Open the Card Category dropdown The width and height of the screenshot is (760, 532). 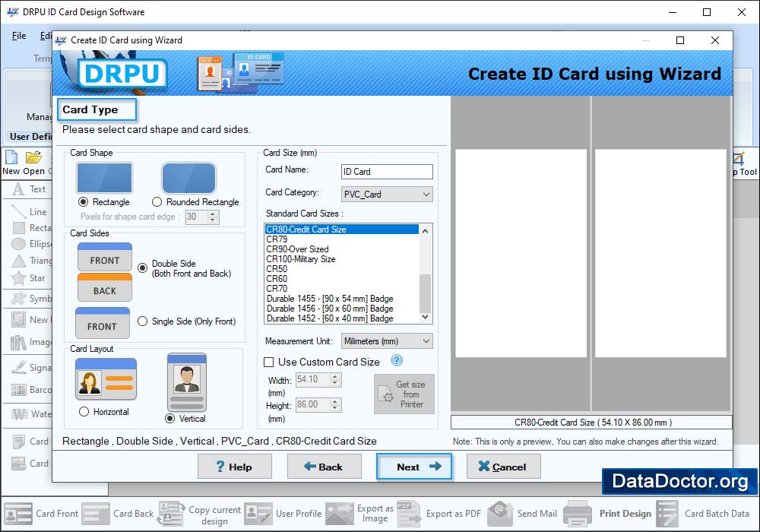387,195
